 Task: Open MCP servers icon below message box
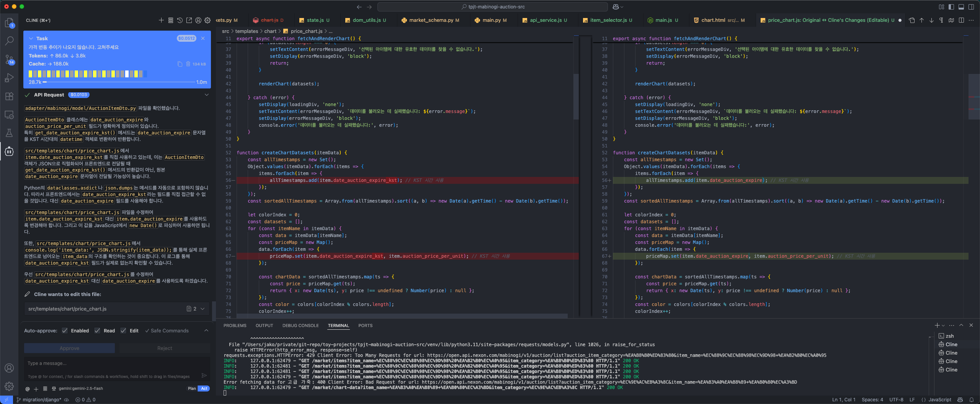pyautogui.click(x=45, y=389)
